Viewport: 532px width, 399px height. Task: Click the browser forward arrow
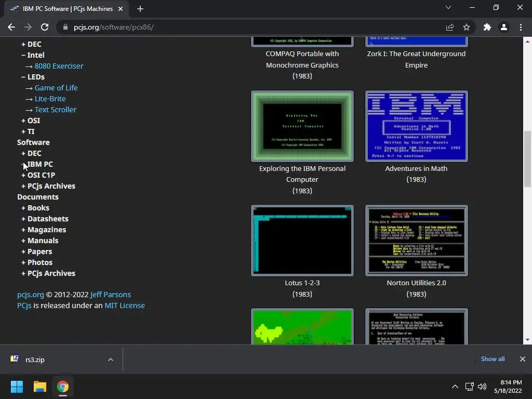pos(28,27)
